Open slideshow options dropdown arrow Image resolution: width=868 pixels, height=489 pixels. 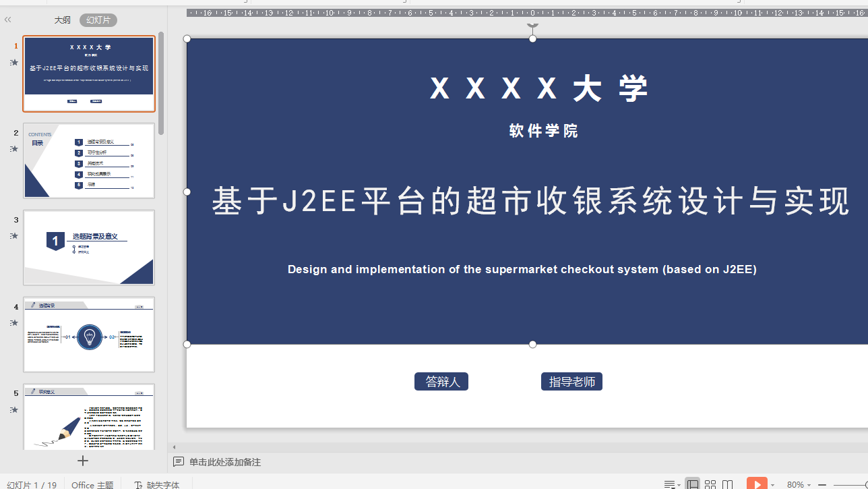[772, 485]
